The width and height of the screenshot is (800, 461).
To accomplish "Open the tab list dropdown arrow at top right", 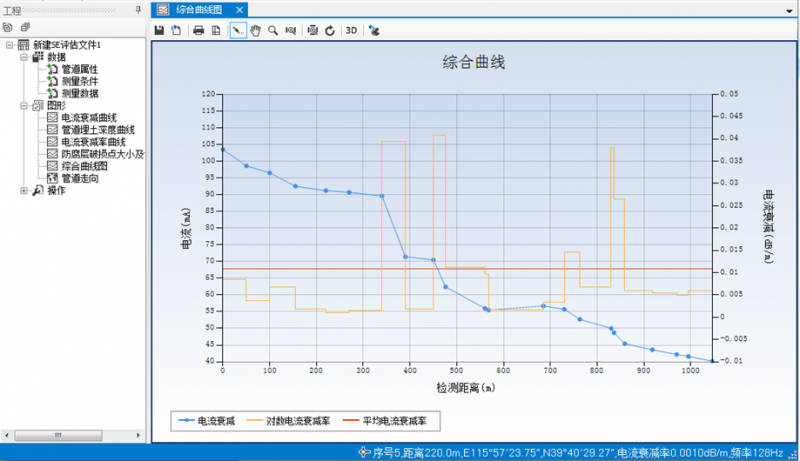I will pyautogui.click(x=790, y=11).
